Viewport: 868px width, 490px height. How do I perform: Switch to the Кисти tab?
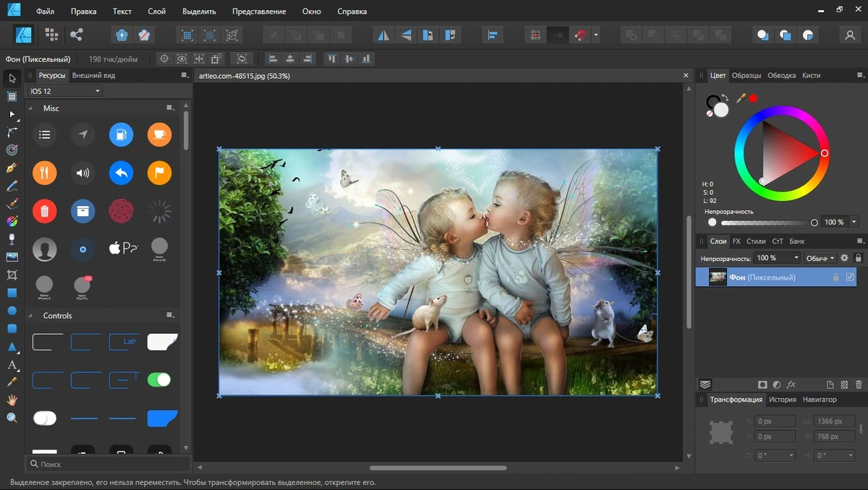811,75
